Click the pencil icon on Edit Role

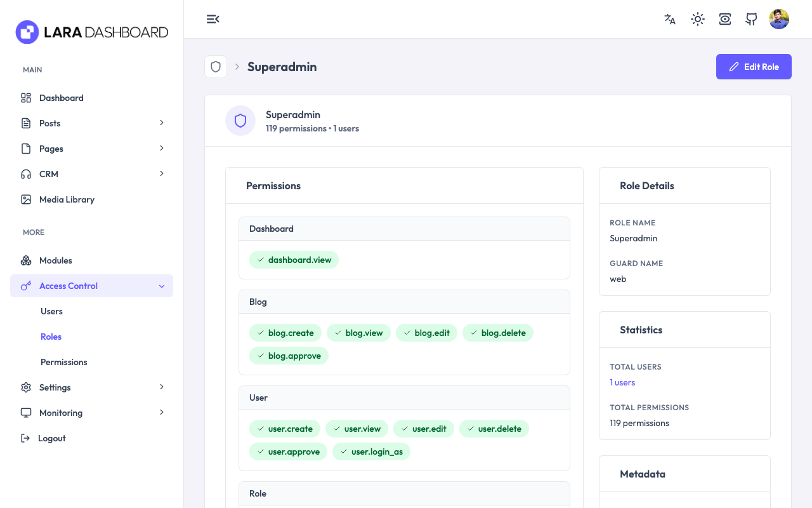(734, 67)
